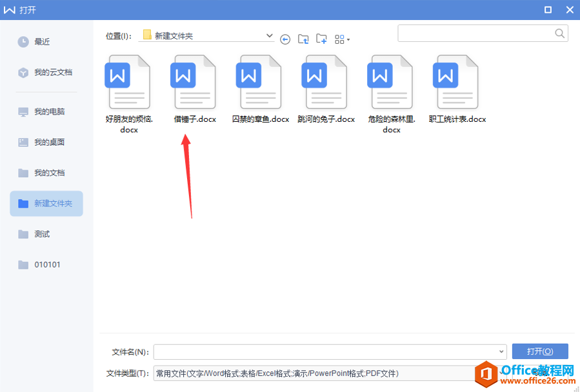Click the search magnifier icon
This screenshot has width=580, height=392.
tap(559, 34)
